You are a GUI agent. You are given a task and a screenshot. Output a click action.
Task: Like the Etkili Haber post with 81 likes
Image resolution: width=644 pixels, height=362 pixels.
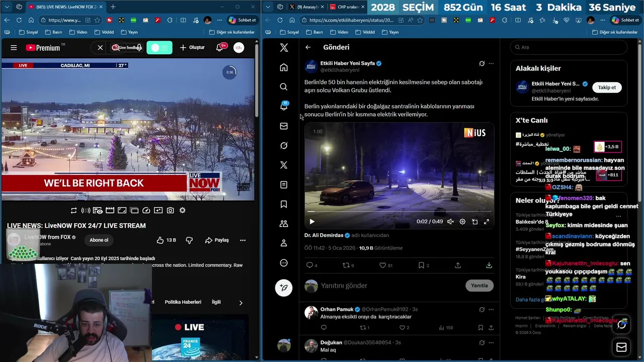386,265
